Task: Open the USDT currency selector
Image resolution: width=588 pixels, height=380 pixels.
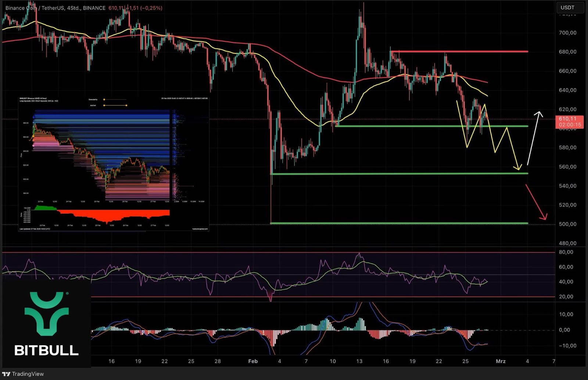Action: [x=570, y=7]
